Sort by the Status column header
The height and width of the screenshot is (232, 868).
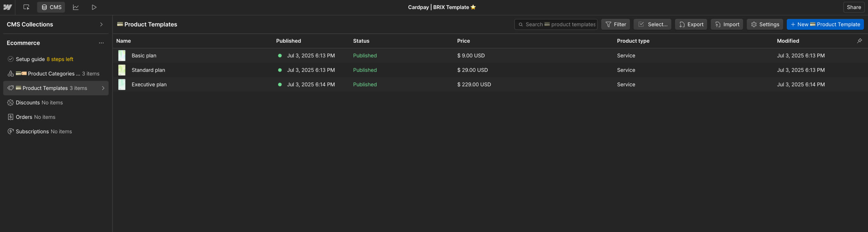point(361,41)
